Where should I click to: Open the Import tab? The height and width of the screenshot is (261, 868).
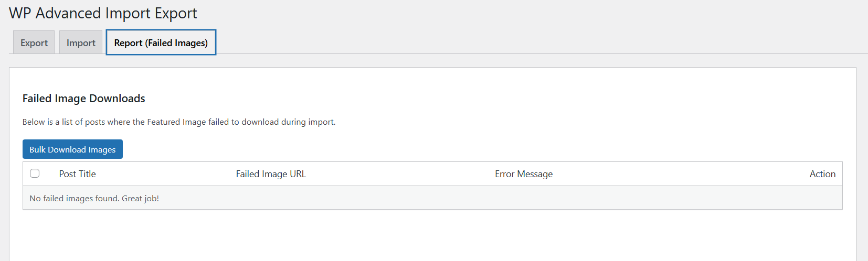(81, 43)
